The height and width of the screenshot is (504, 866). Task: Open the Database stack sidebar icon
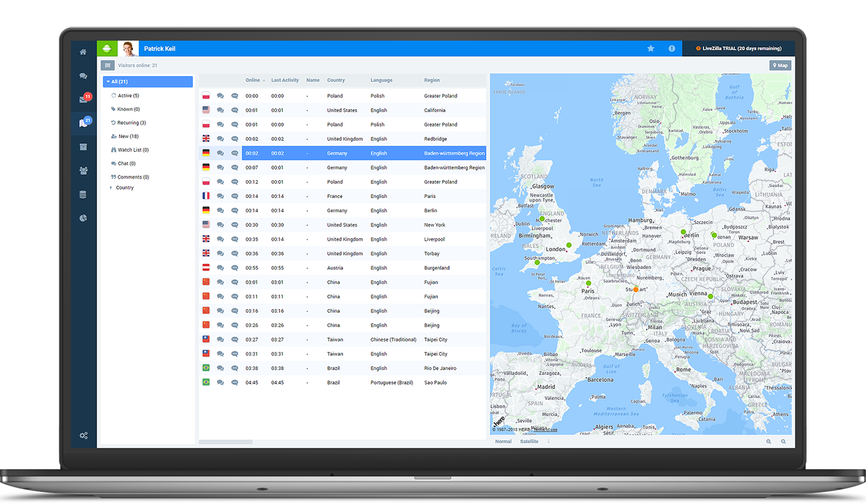[x=83, y=194]
